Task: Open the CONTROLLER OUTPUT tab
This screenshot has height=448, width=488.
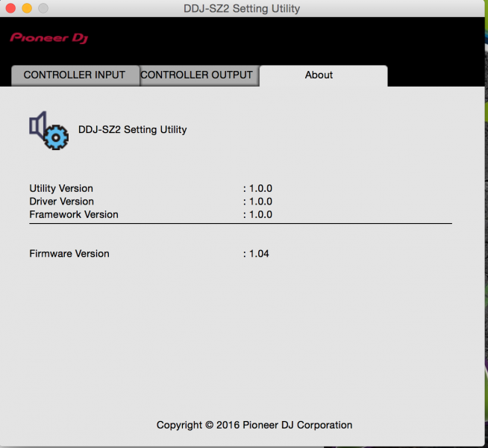Action: (x=199, y=75)
